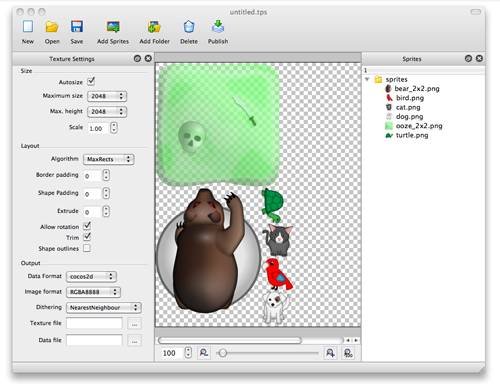Select the sprites folder icon in tree
Viewport: 500px width, 384px height.
[378, 79]
